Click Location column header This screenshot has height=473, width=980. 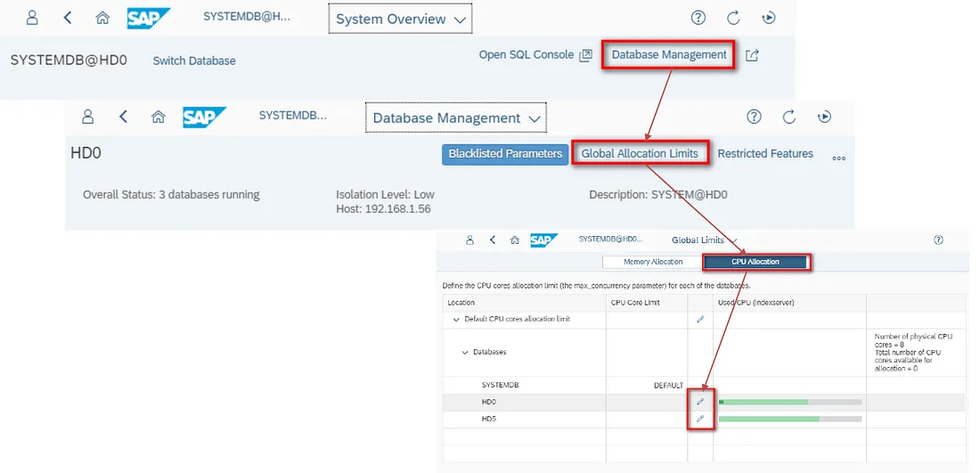[x=461, y=303]
